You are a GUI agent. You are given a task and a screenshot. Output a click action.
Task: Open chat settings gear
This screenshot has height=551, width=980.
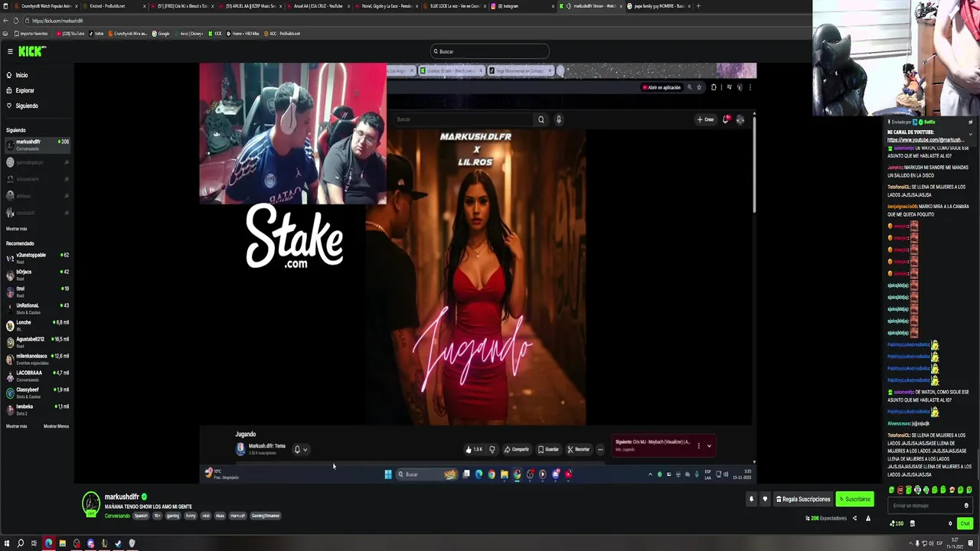point(950,523)
